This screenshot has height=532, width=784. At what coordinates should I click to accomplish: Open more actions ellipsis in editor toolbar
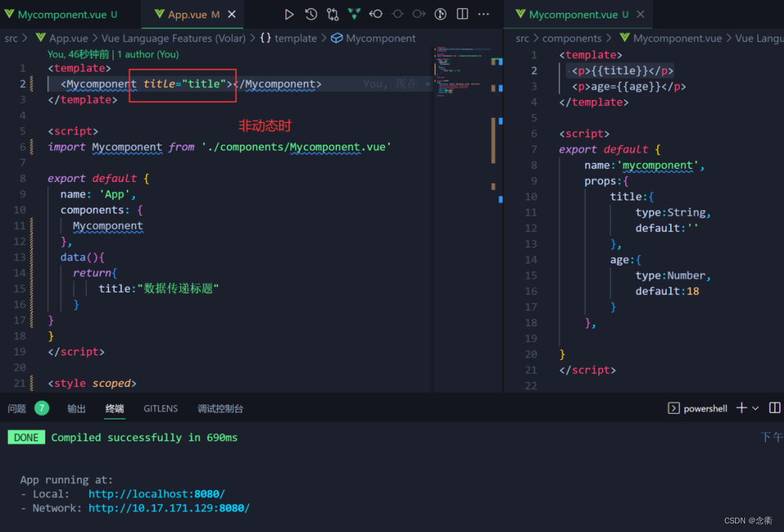tap(484, 14)
